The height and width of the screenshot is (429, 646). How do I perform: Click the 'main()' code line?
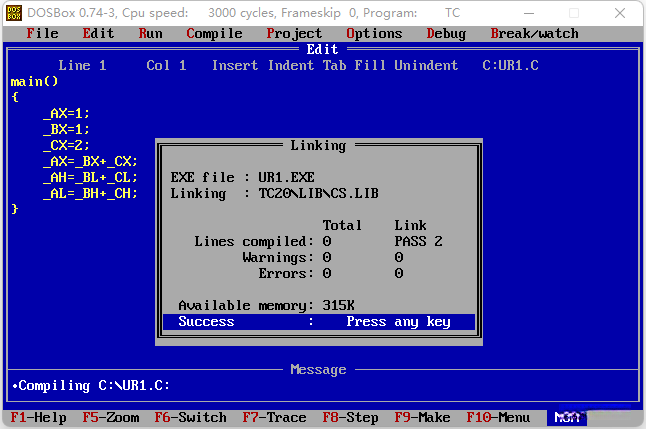[34, 82]
